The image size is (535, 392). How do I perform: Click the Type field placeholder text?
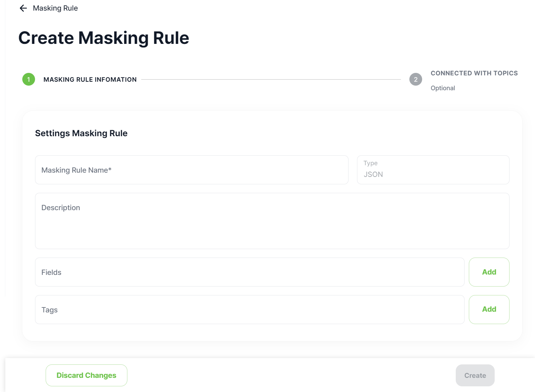[x=370, y=163]
